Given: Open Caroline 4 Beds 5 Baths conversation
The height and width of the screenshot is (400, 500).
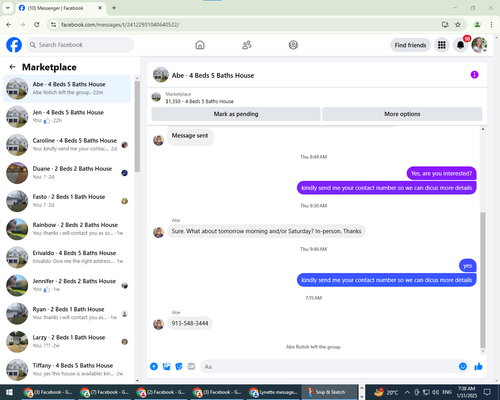Looking at the screenshot, I should tap(67, 145).
